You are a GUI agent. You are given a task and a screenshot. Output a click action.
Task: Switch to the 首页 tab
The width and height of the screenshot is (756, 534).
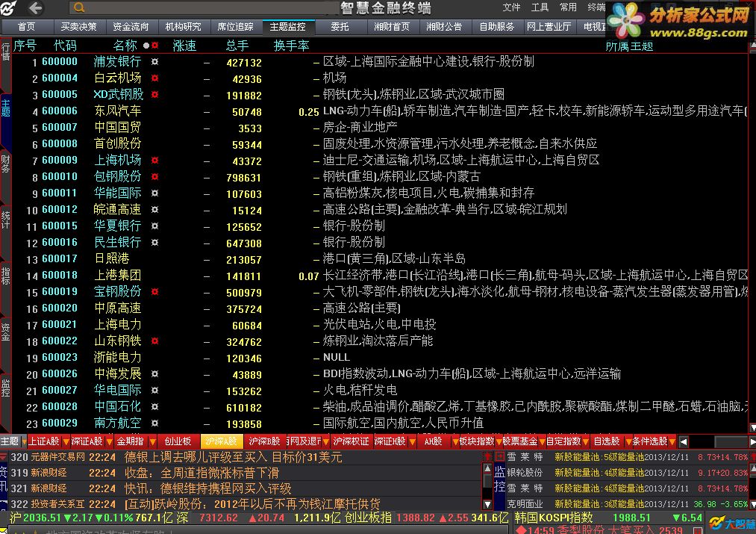(27, 27)
